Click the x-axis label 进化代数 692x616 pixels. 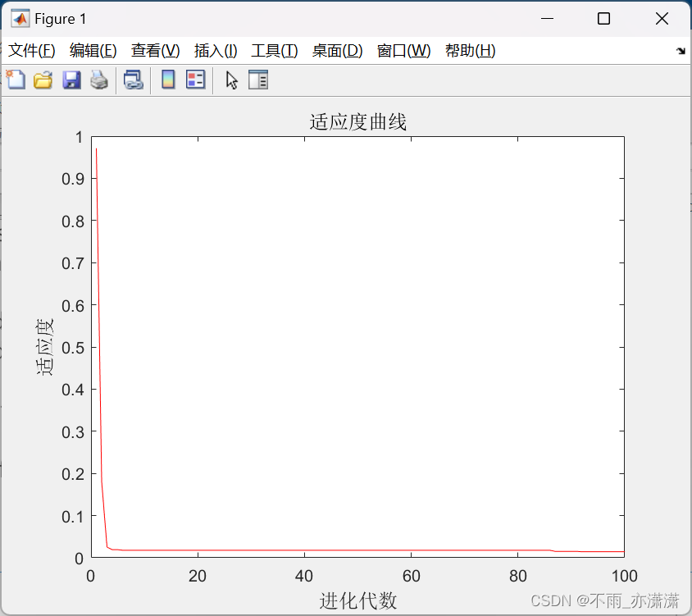(x=358, y=600)
